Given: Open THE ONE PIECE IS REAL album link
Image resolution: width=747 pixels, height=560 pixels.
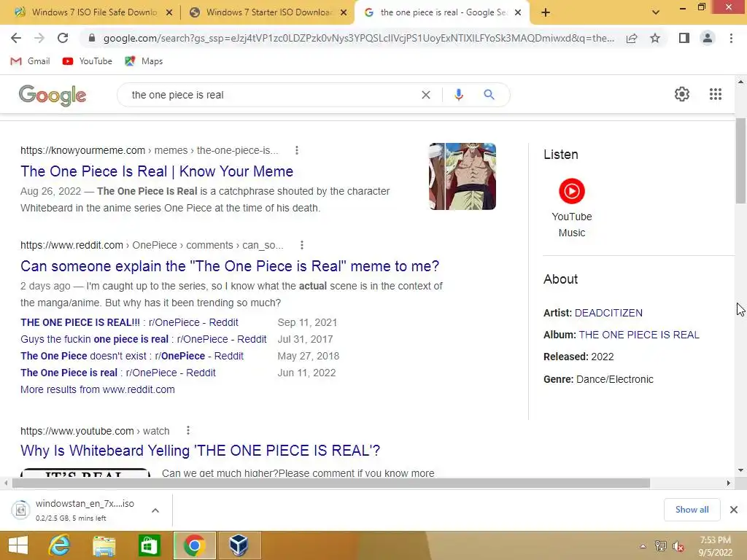Looking at the screenshot, I should click(639, 335).
